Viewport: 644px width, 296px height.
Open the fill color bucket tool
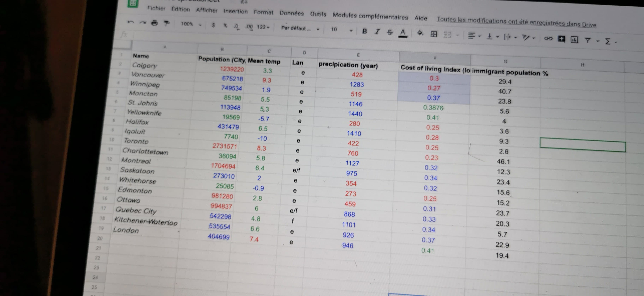(420, 33)
